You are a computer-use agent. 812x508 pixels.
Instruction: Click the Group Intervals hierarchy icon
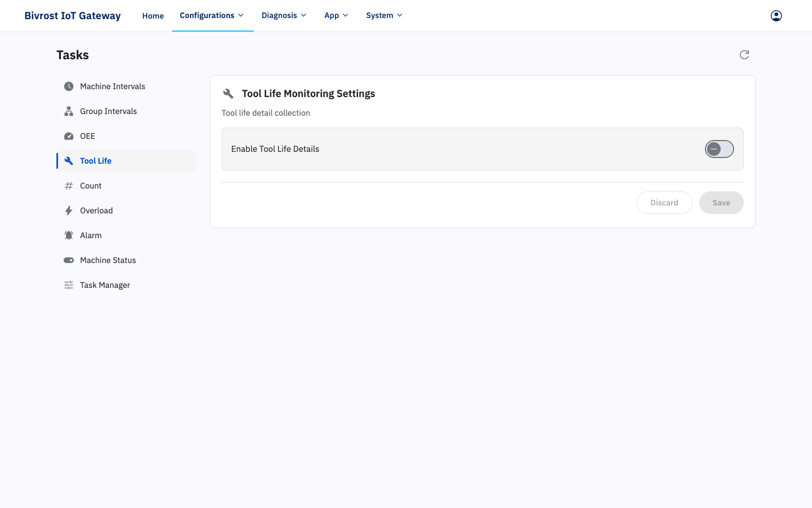(x=69, y=111)
